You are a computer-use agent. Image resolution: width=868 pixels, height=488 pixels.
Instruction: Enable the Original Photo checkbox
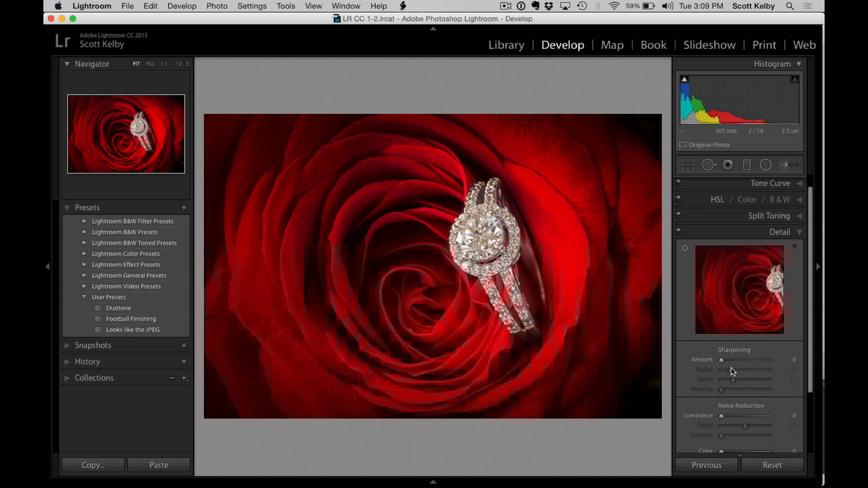click(x=683, y=144)
